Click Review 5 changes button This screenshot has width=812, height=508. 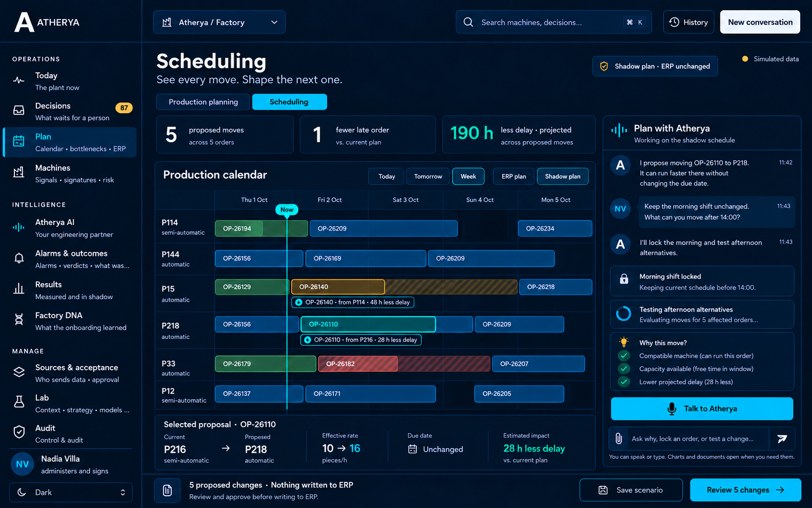[x=745, y=490]
